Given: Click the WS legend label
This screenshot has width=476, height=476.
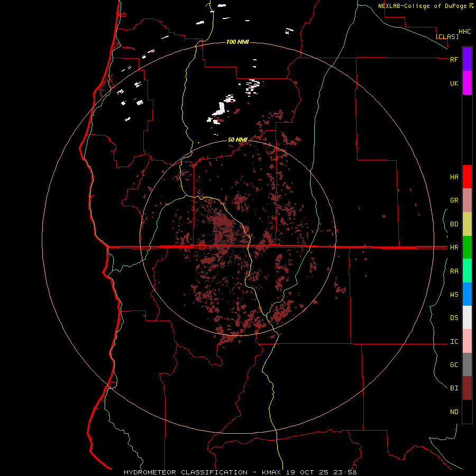Looking at the screenshot, I should click(454, 295).
